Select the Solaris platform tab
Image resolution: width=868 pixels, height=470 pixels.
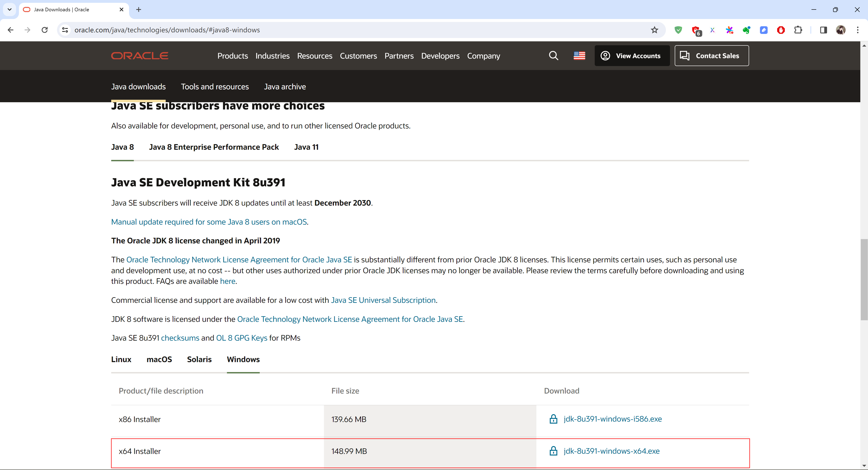coord(199,359)
